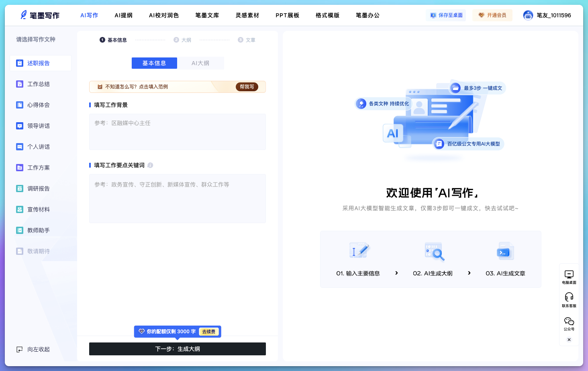Open the 教师助手 assistant icon
The width and height of the screenshot is (588, 371).
(x=20, y=230)
